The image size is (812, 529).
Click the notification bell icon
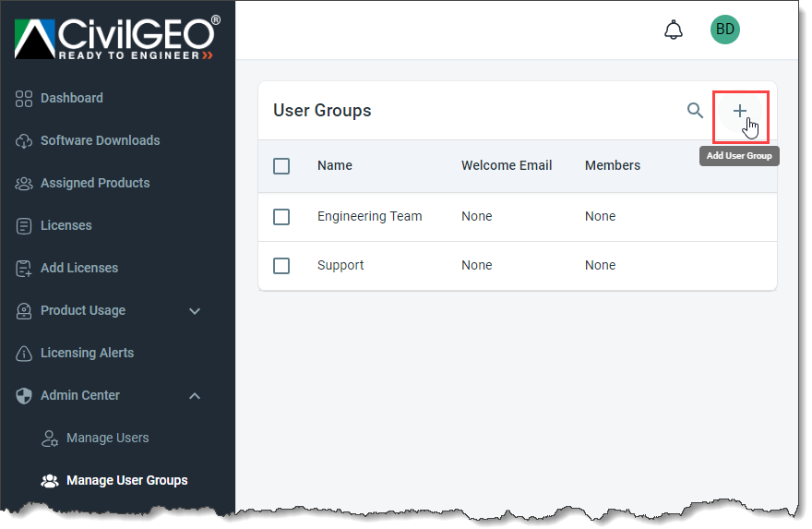pos(674,30)
